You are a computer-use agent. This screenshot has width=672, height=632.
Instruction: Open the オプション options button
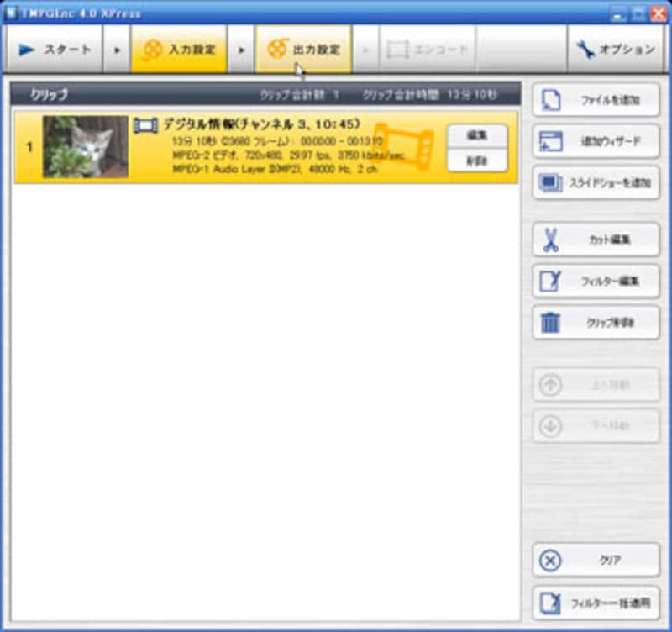616,50
